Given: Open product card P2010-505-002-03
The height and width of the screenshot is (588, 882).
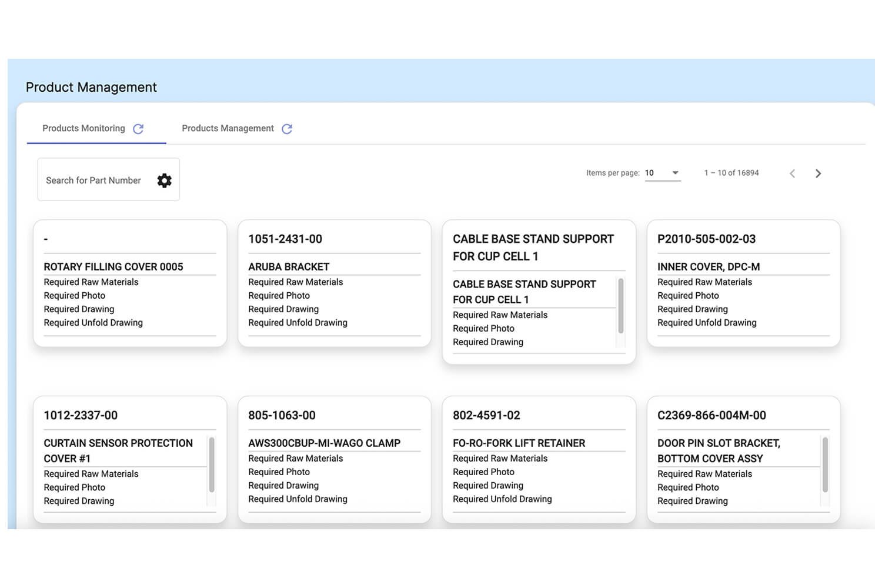Looking at the screenshot, I should 706,239.
